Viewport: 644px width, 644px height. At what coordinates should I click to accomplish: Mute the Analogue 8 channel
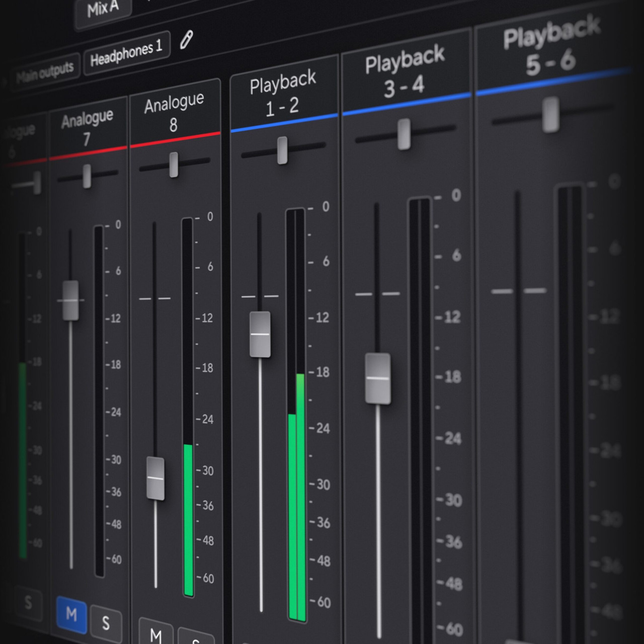tap(155, 635)
